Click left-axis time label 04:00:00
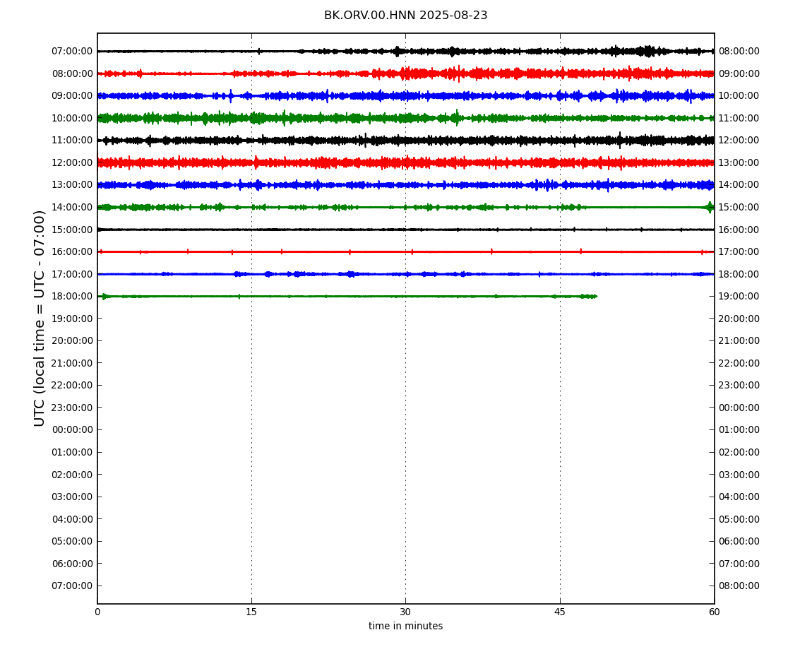 (72, 519)
